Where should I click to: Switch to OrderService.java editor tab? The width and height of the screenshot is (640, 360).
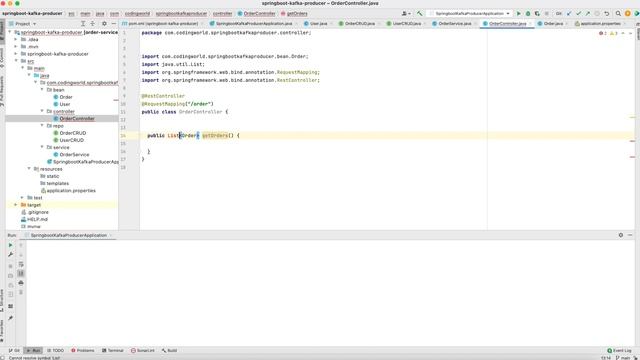tap(454, 24)
